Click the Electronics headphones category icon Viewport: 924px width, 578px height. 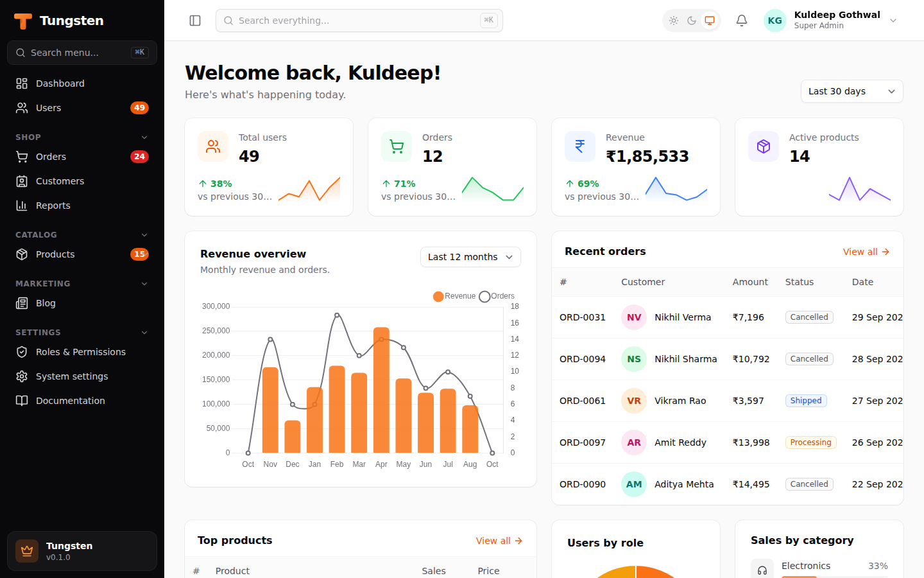(762, 570)
